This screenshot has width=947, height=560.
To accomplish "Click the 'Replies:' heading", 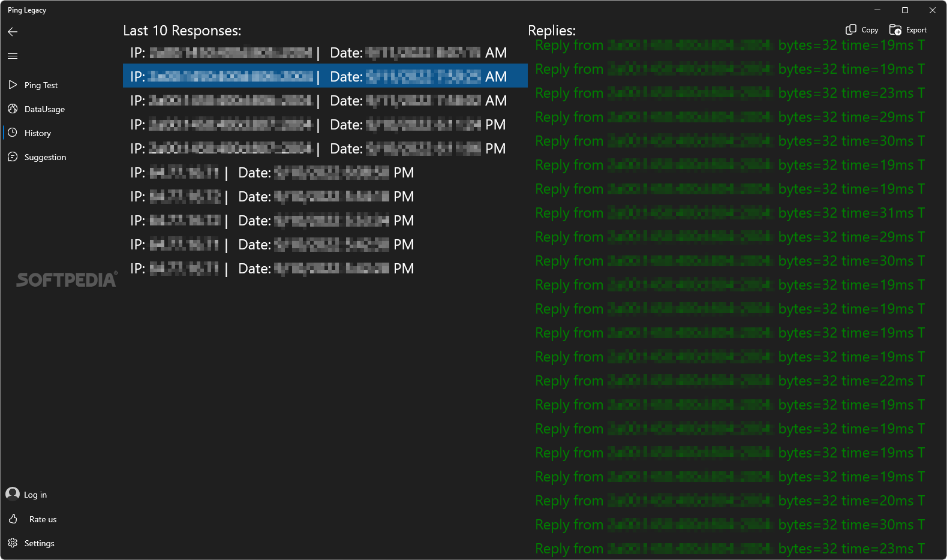I will click(x=552, y=31).
